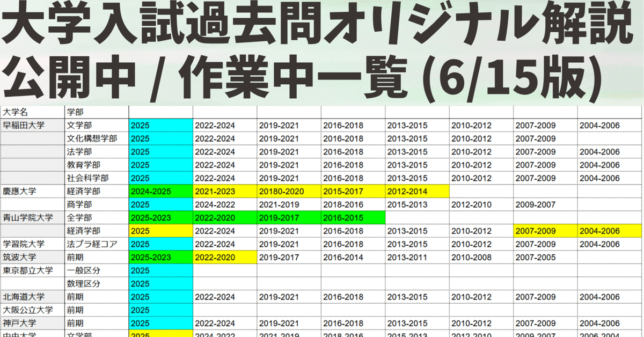Click 2016-2018 in the 教育学部 row

pos(353,165)
